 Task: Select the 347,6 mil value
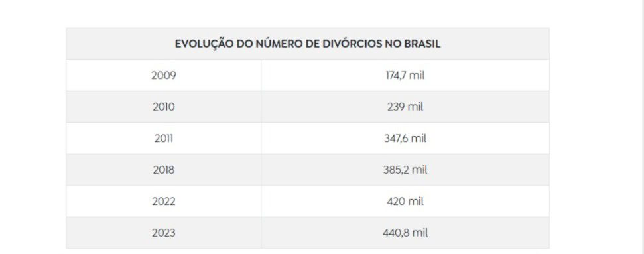tap(405, 139)
